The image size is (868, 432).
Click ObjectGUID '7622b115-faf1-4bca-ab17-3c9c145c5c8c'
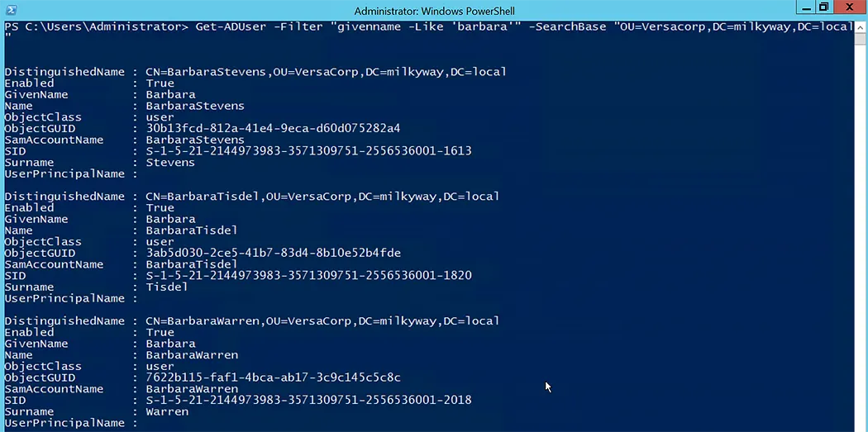coord(274,377)
